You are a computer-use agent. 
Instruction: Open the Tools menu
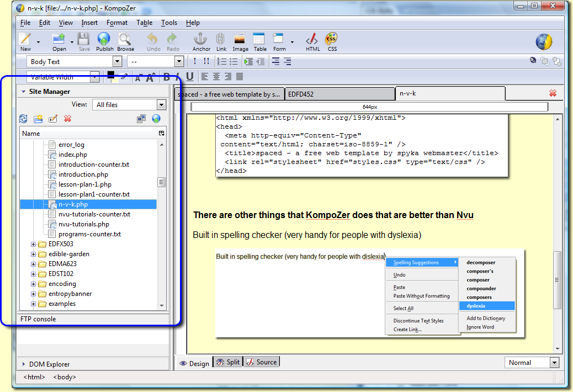(169, 23)
